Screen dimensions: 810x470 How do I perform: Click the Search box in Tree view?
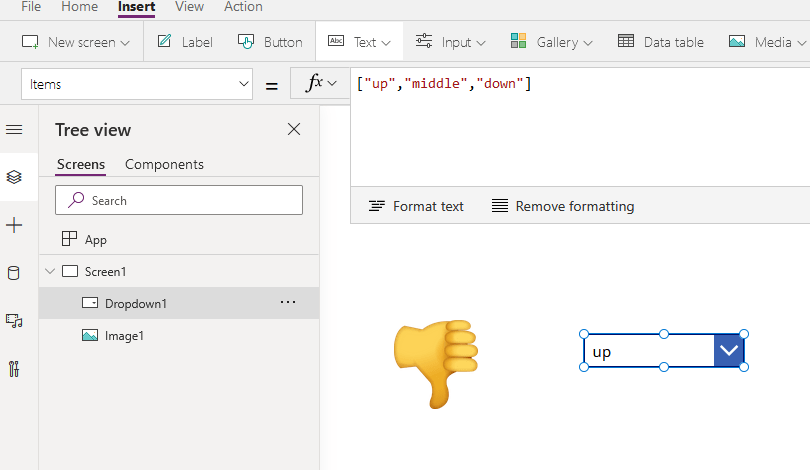(x=179, y=200)
